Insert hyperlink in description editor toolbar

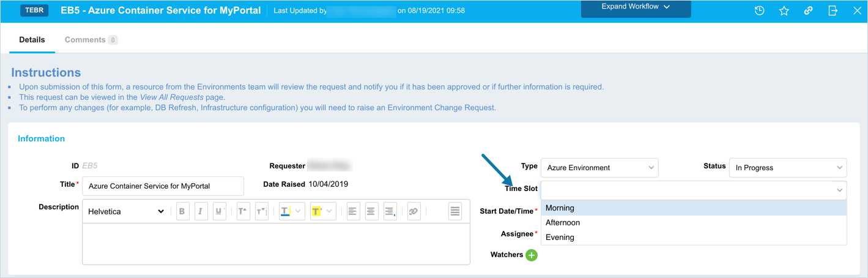tap(414, 211)
